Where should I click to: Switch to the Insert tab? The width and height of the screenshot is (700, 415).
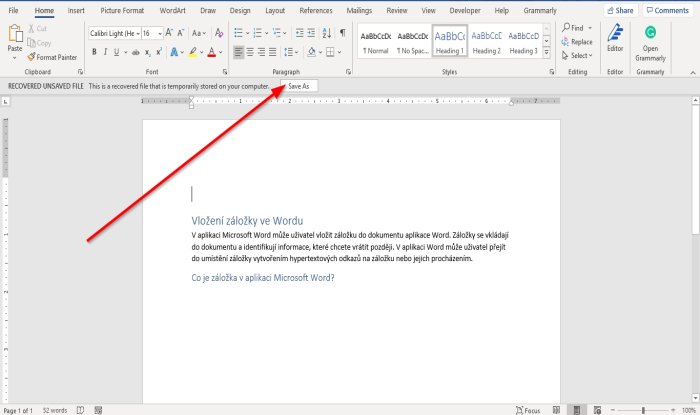[x=76, y=10]
